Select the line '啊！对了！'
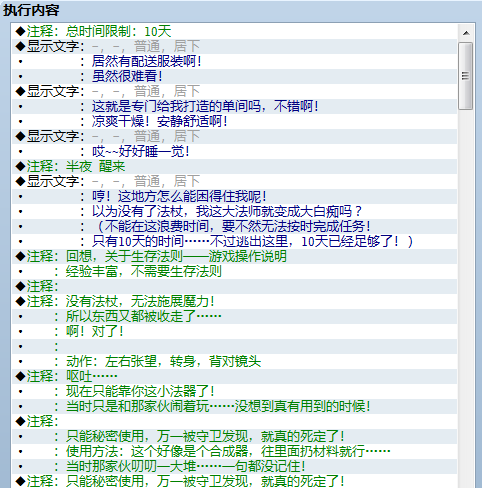Image resolution: width=482 pixels, height=488 pixels. click(x=234, y=331)
